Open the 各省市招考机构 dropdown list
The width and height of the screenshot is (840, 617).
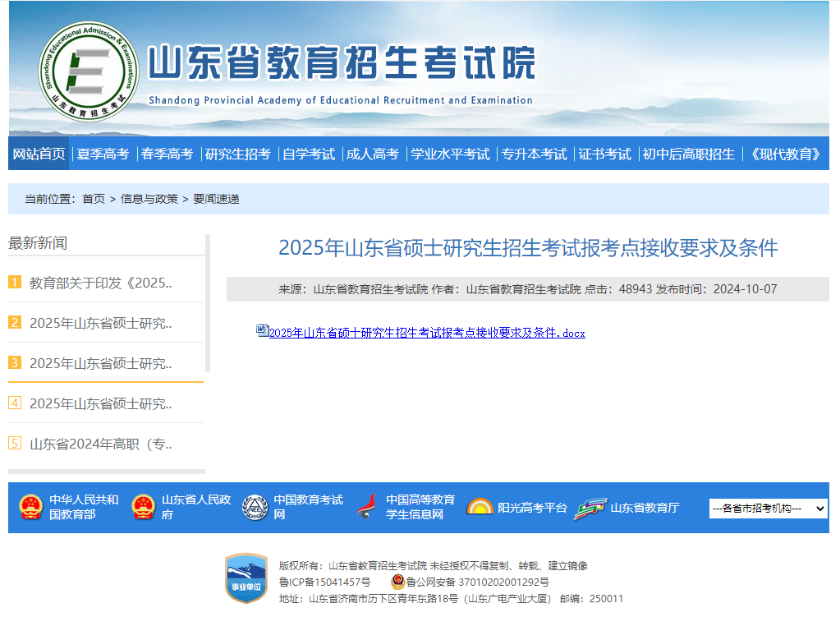tap(768, 509)
